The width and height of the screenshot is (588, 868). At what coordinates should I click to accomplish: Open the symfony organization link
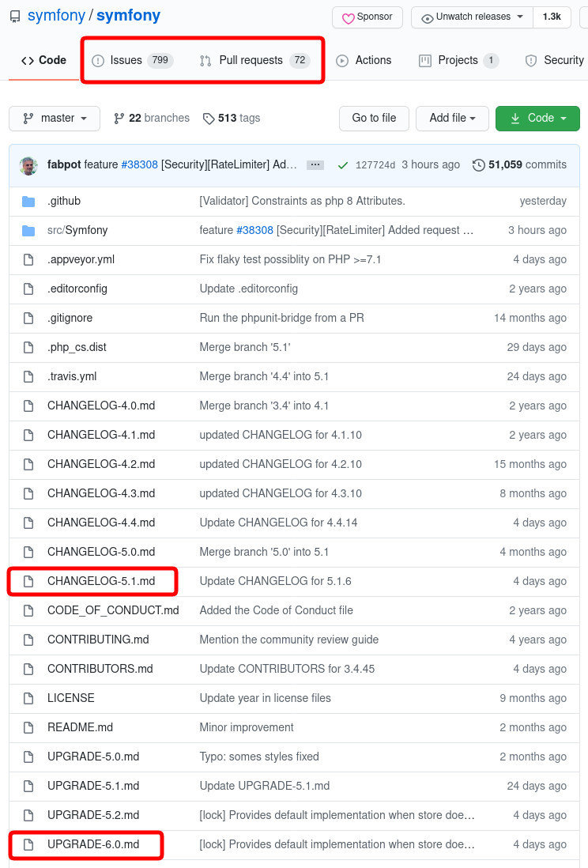pyautogui.click(x=56, y=16)
